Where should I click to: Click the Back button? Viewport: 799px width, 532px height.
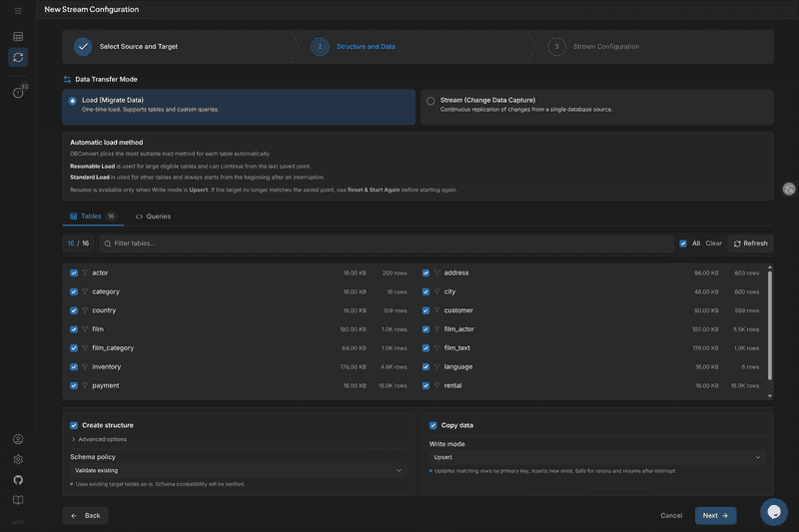(85, 516)
